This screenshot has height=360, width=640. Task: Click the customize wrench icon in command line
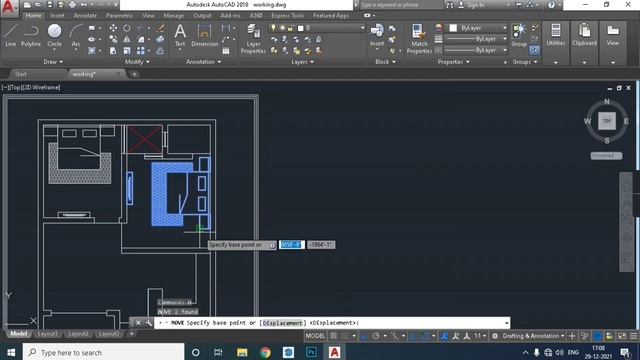pos(149,323)
